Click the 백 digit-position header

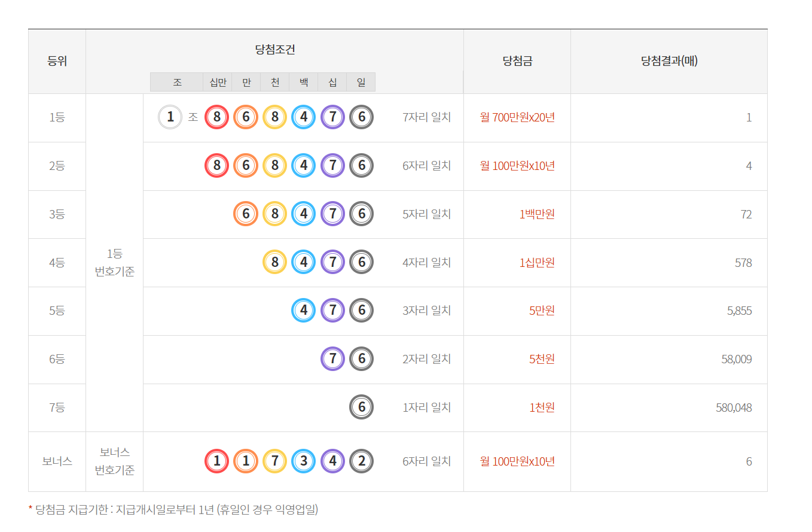point(304,82)
